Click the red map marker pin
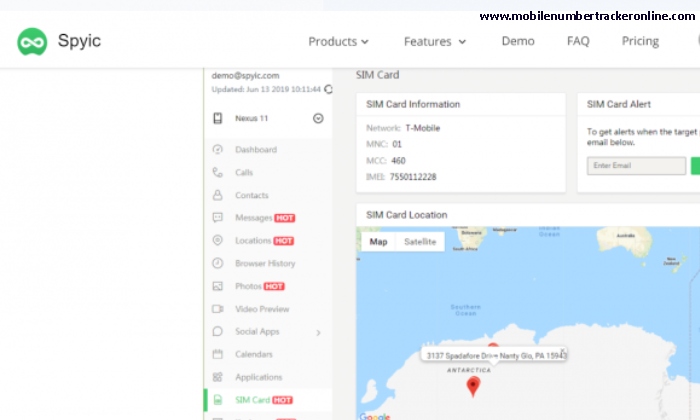The width and height of the screenshot is (700, 420). [x=474, y=386]
